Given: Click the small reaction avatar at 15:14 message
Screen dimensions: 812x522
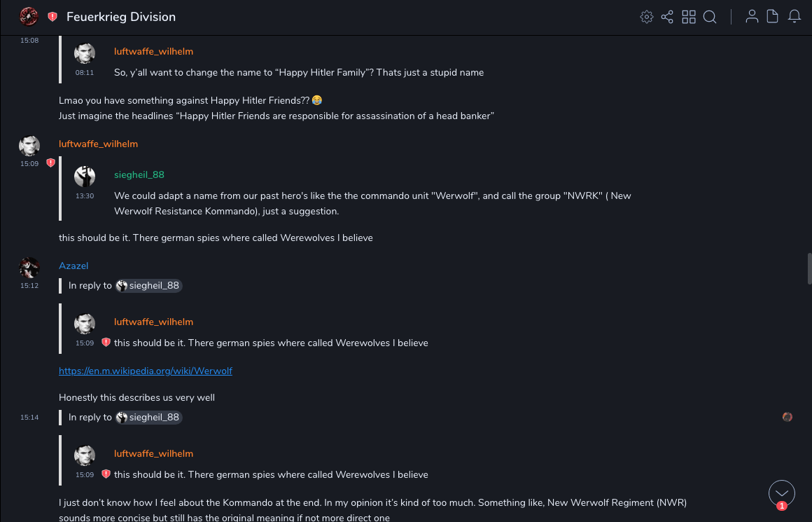Looking at the screenshot, I should (x=787, y=417).
